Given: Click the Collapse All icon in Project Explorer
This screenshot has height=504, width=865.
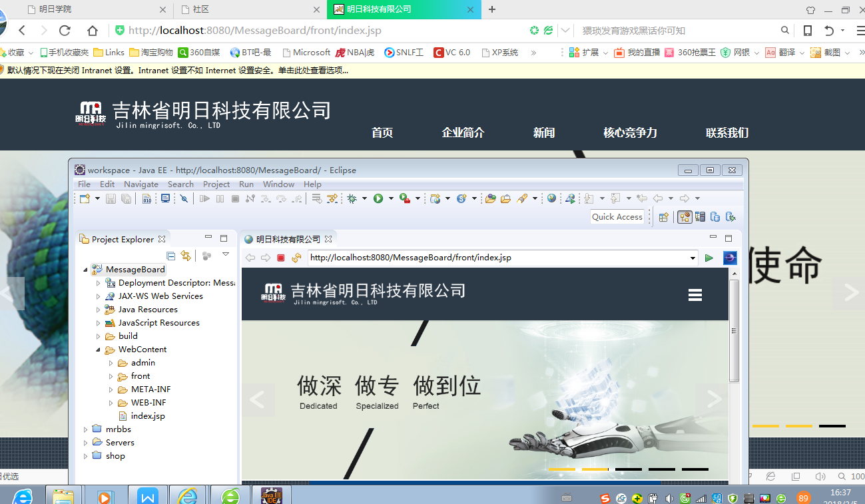Looking at the screenshot, I should pyautogui.click(x=171, y=256).
